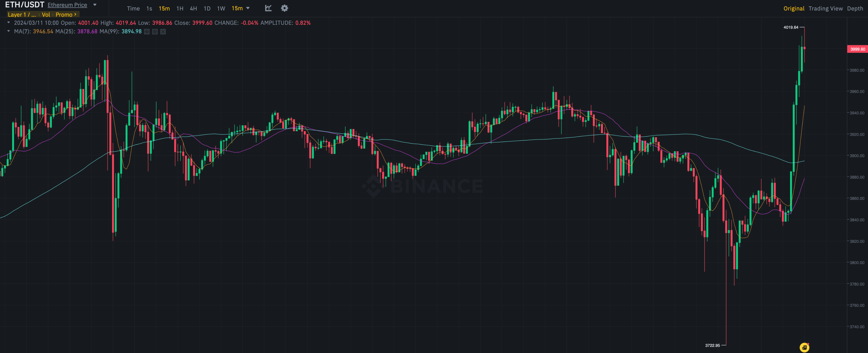The image size is (868, 353).
Task: Click the 3722.95 low price marker
Action: (x=712, y=345)
